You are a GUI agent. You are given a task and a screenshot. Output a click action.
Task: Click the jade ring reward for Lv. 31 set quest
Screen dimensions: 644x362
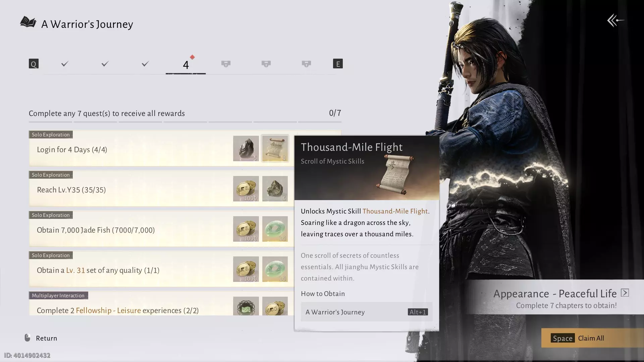(x=275, y=269)
